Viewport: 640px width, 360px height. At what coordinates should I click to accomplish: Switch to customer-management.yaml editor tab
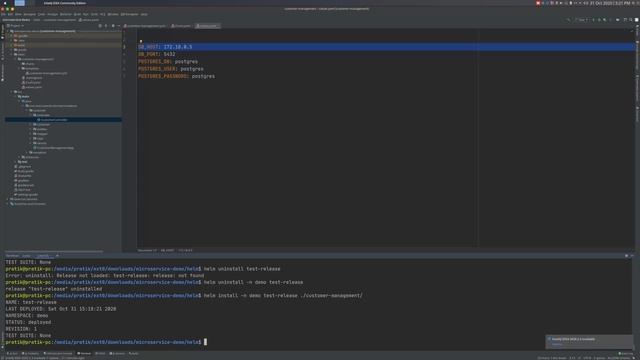pos(145,26)
